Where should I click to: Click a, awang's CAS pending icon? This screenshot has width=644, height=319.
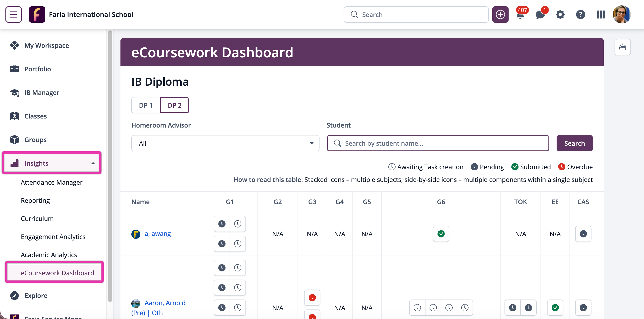[583, 234]
